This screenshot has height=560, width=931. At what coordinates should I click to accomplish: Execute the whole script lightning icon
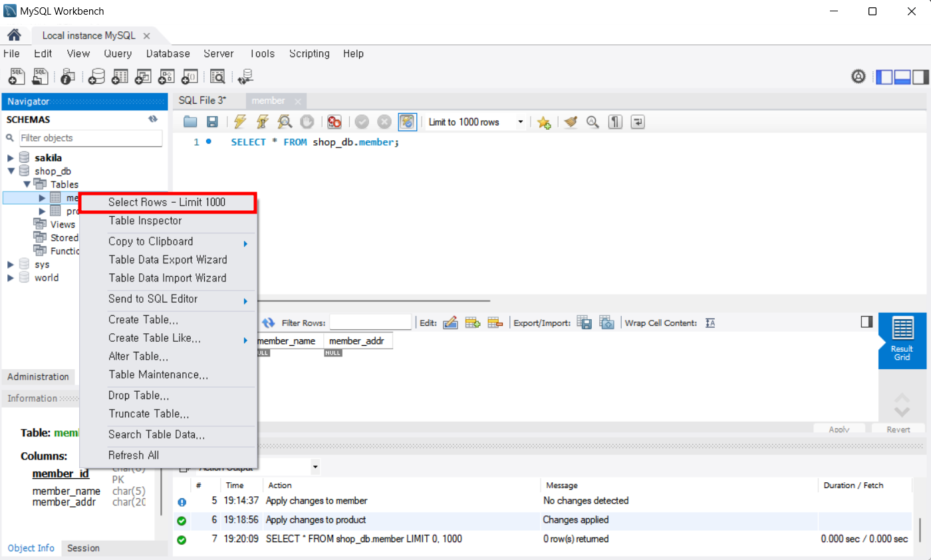[240, 122]
